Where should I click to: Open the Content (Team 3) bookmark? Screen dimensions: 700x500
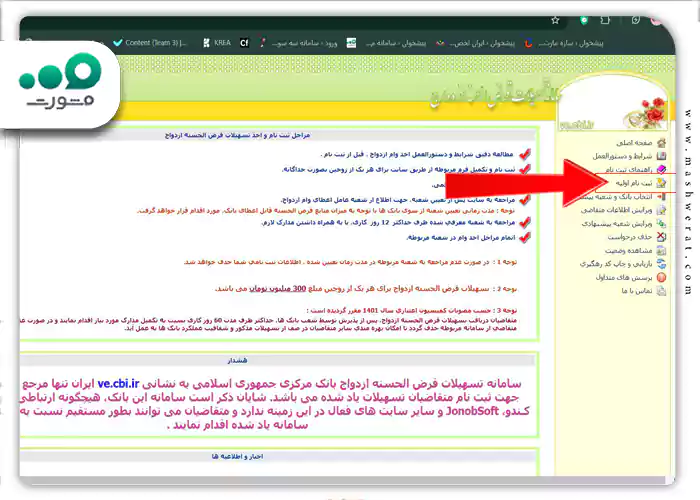coord(150,43)
